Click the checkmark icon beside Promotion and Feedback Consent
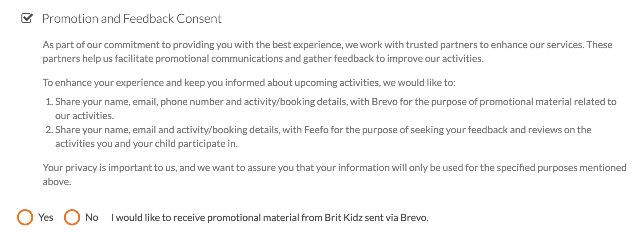The height and width of the screenshot is (234, 644). [x=27, y=18]
